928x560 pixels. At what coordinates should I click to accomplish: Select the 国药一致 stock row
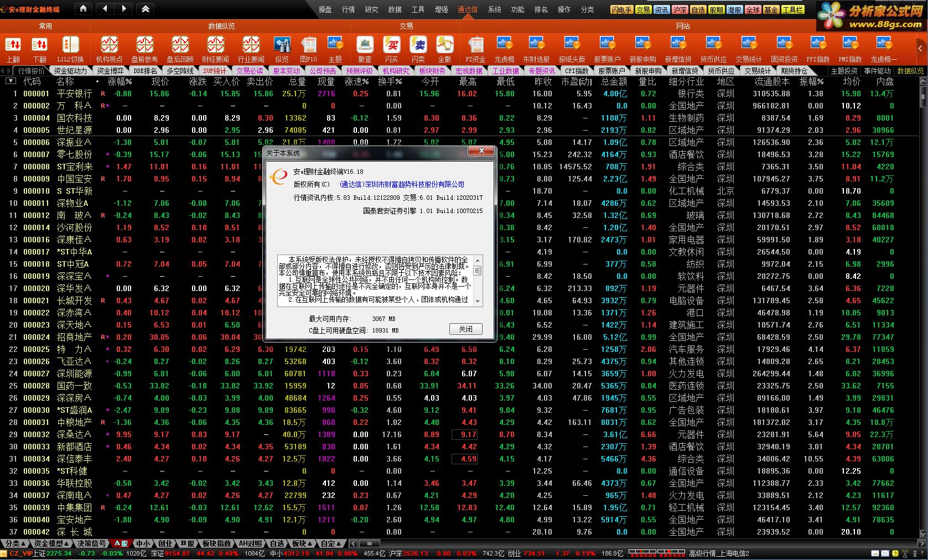[x=459, y=386]
